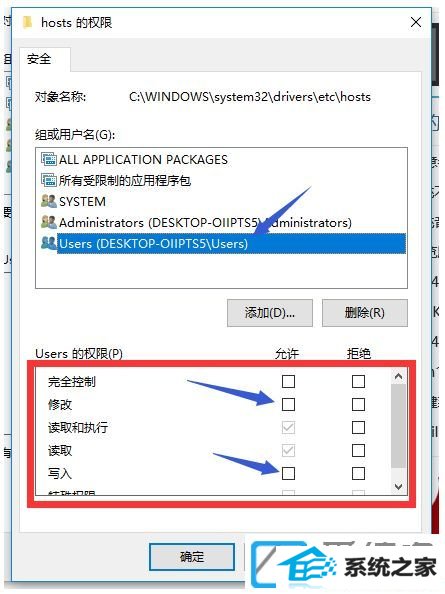The height and width of the screenshot is (594, 445).
Task: Switch to the 安全 tab
Action: pos(39,59)
